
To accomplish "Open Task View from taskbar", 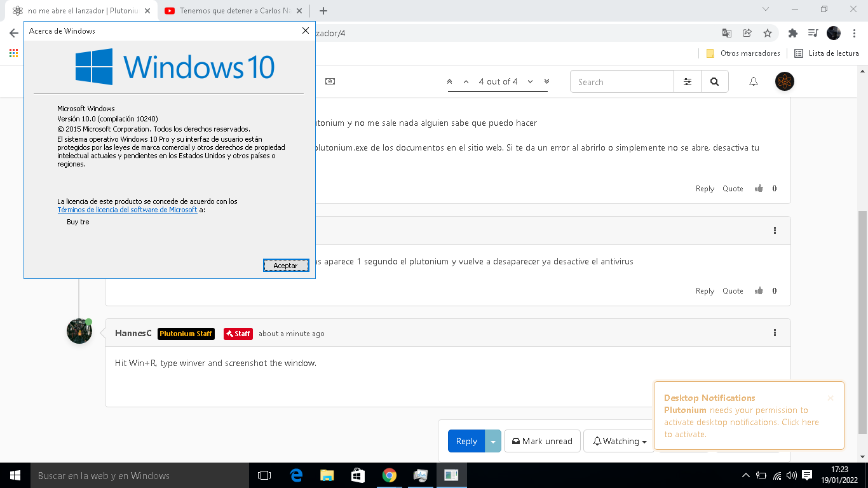I will 264,475.
